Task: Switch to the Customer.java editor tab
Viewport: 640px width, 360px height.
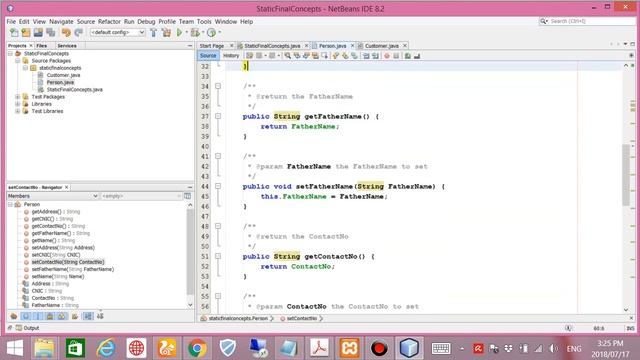Action: tap(382, 46)
